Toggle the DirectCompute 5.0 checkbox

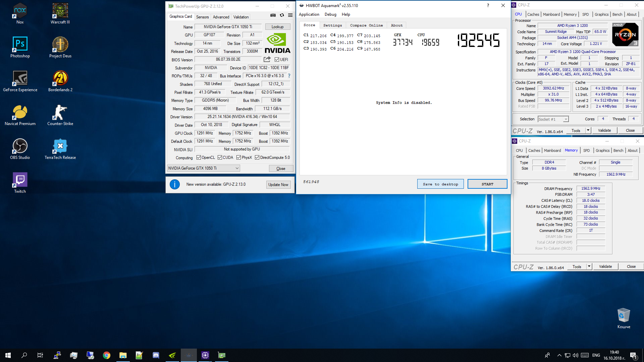click(x=257, y=158)
